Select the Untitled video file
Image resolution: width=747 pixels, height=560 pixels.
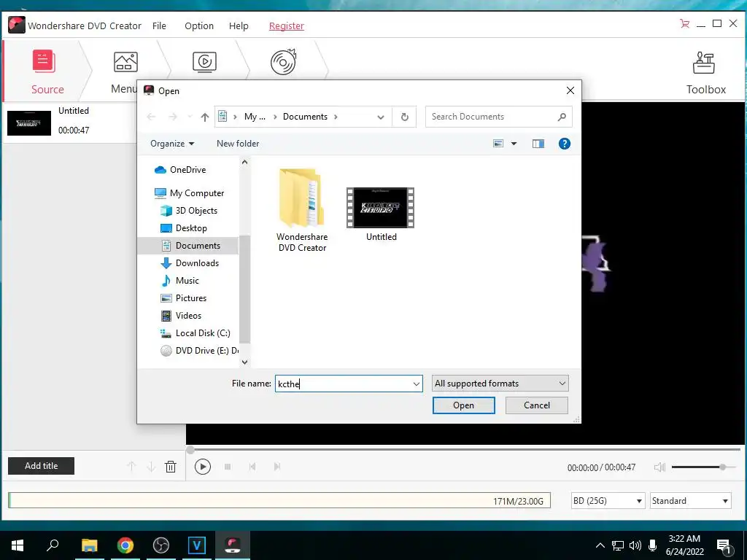pos(381,214)
